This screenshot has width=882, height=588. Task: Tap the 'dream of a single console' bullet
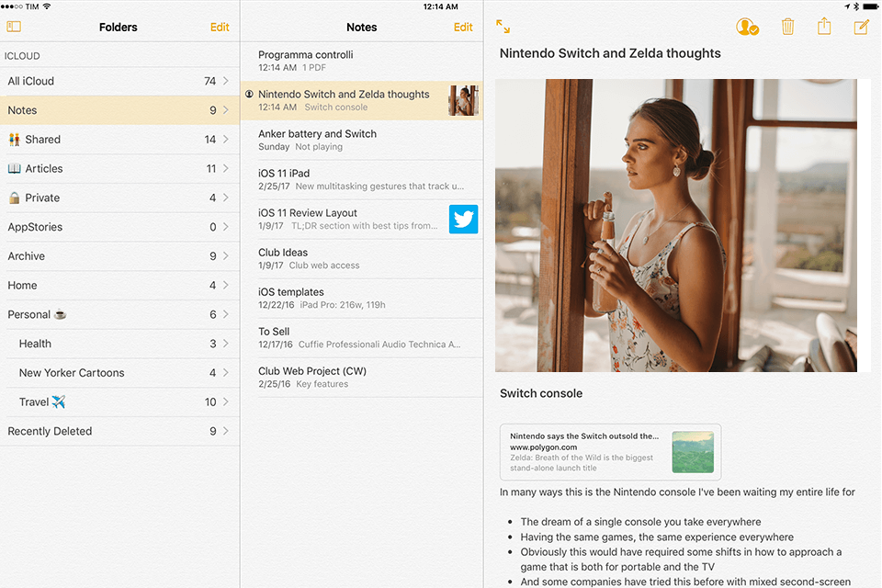(x=640, y=522)
